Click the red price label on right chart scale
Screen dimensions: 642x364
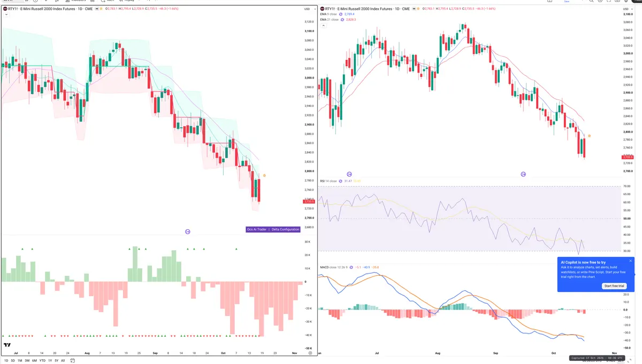627,157
